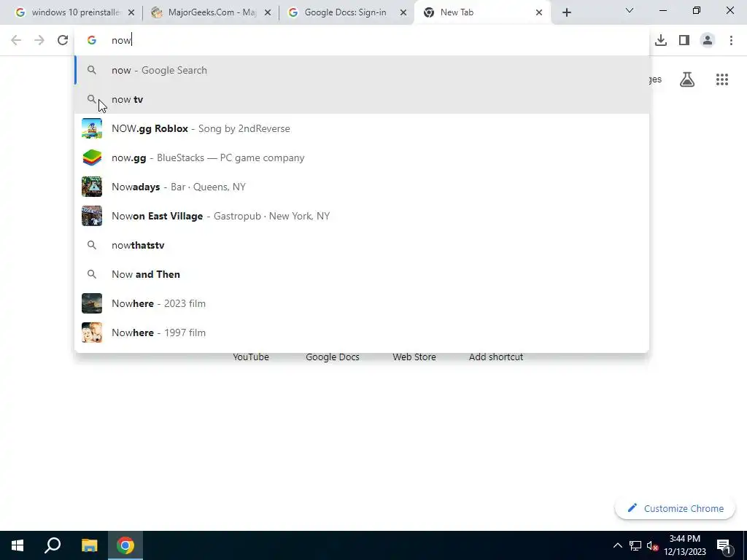Screen dimensions: 747x560
Task: Click the Nowhere 1997 film thumbnail
Action: 91,332
